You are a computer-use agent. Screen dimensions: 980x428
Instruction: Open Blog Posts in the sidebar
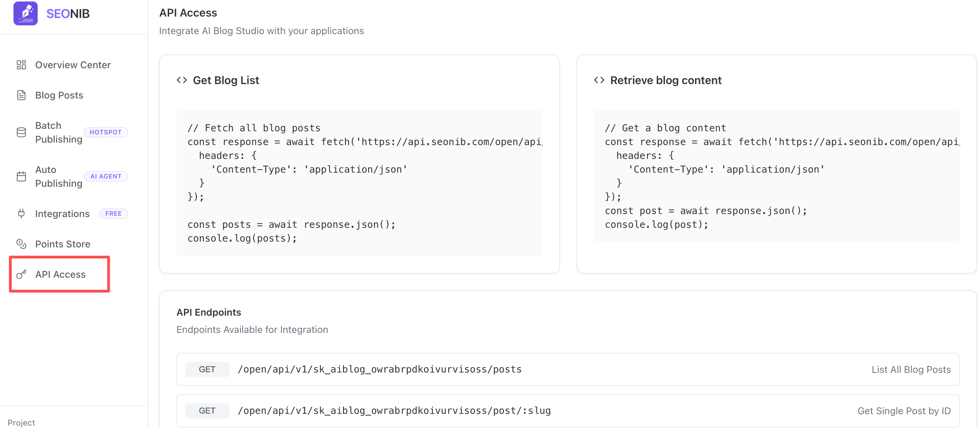(x=59, y=95)
